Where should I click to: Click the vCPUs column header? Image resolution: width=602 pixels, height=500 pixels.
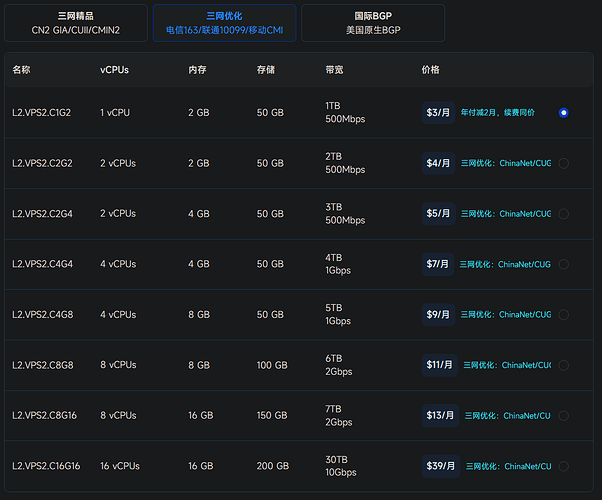pos(114,70)
